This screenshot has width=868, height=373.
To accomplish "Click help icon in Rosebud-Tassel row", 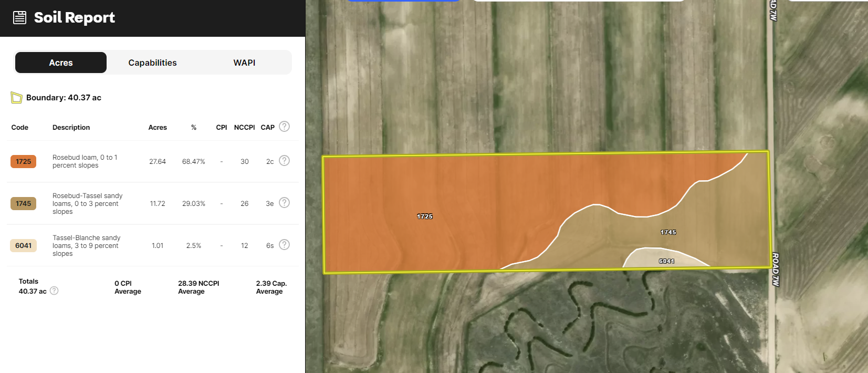I will coord(284,203).
